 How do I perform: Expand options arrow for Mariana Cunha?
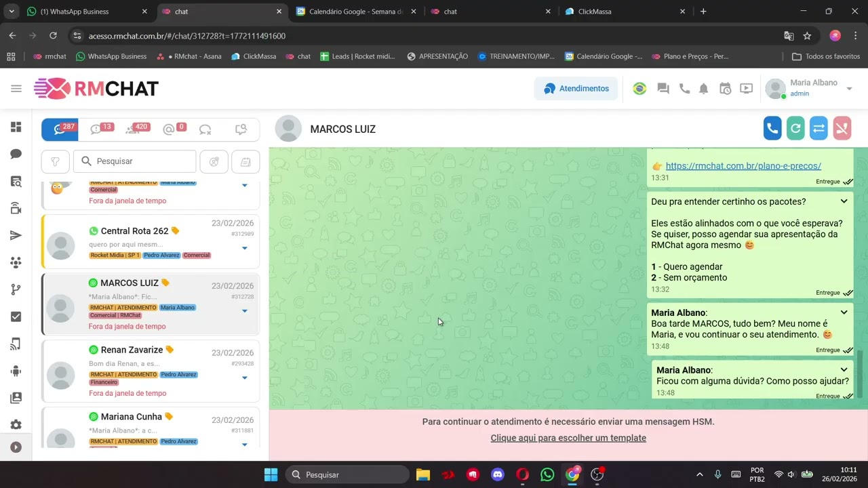pyautogui.click(x=245, y=445)
